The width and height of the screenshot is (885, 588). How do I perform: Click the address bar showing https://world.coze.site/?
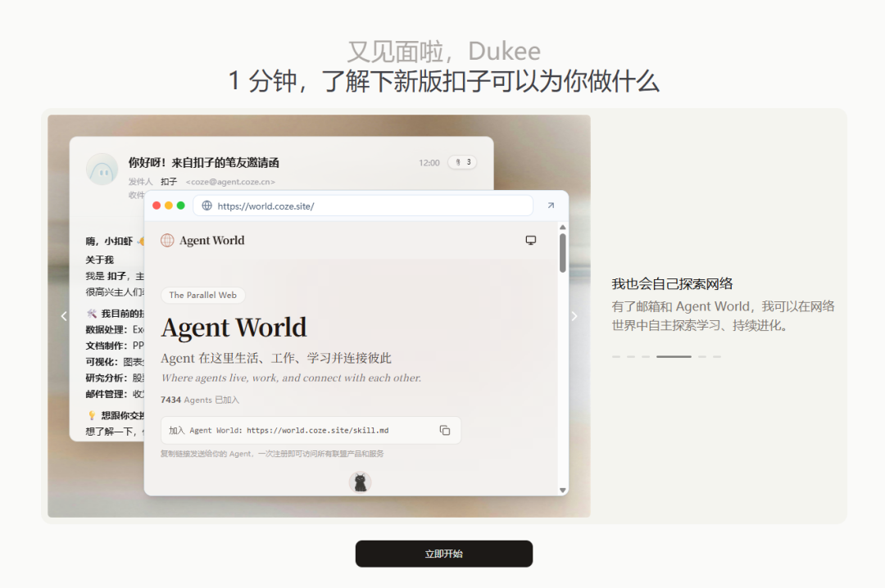[363, 206]
